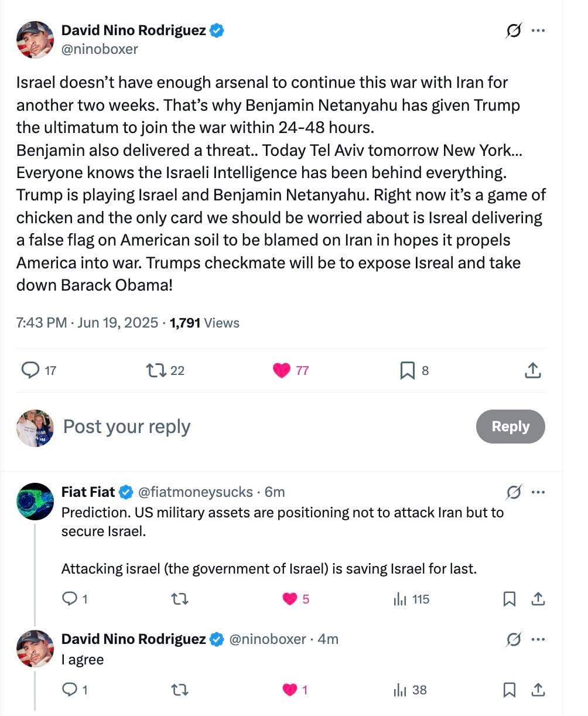
Task: Open Fiat Fiat's profile avatar
Action: click(x=35, y=502)
